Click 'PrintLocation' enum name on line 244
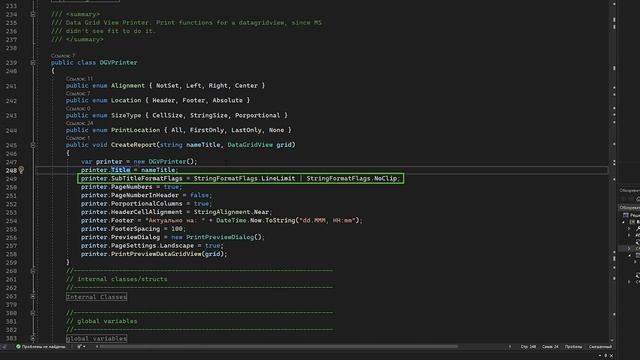 tap(136, 130)
